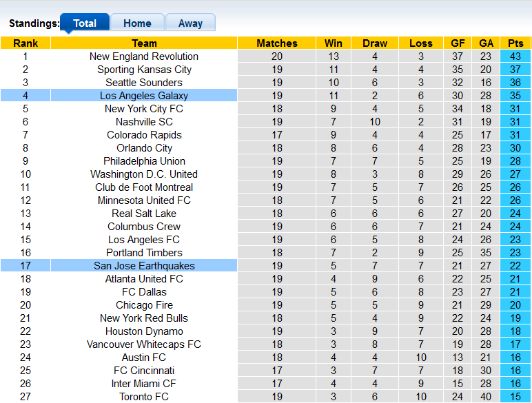Click on Atlanta United FC team name
This screenshot has width=532, height=403.
[144, 279]
